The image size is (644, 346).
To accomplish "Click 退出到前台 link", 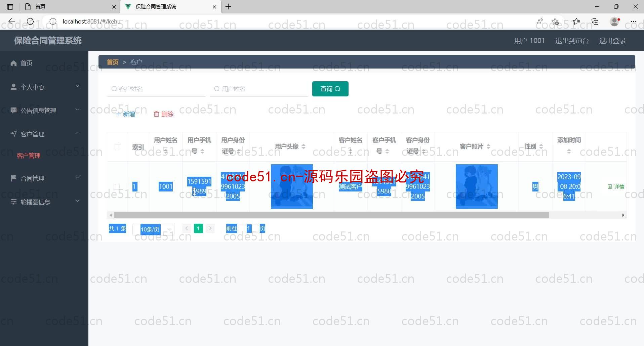I will coord(572,41).
